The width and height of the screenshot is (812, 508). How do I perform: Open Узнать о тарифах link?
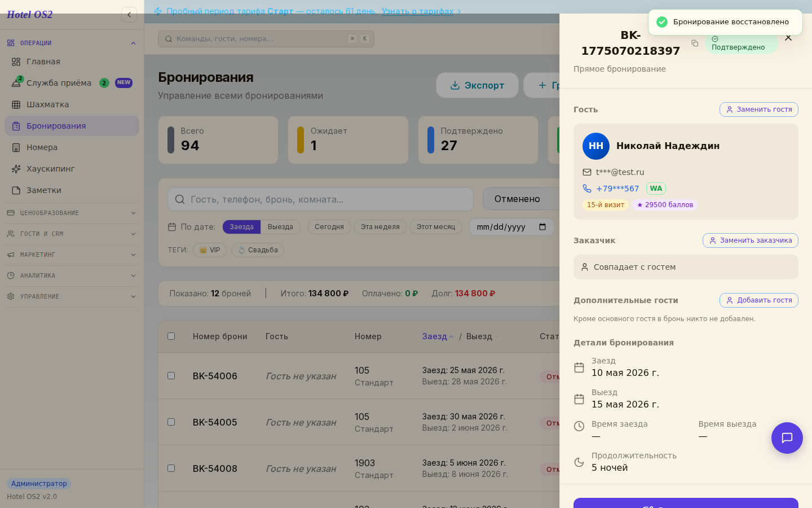pos(417,11)
